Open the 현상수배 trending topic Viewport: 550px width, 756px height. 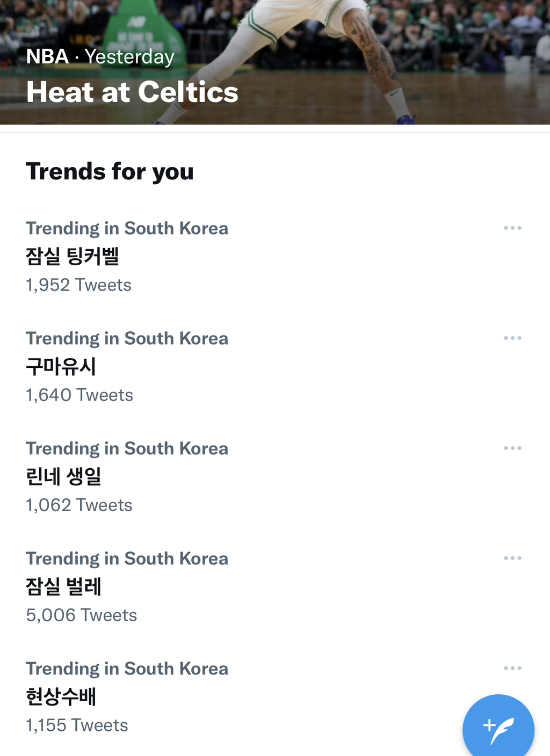pyautogui.click(x=61, y=697)
